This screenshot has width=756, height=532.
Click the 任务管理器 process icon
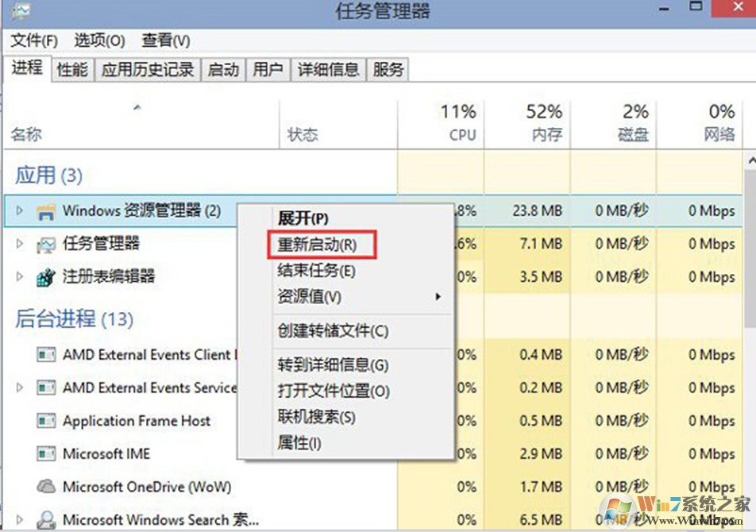(x=46, y=245)
